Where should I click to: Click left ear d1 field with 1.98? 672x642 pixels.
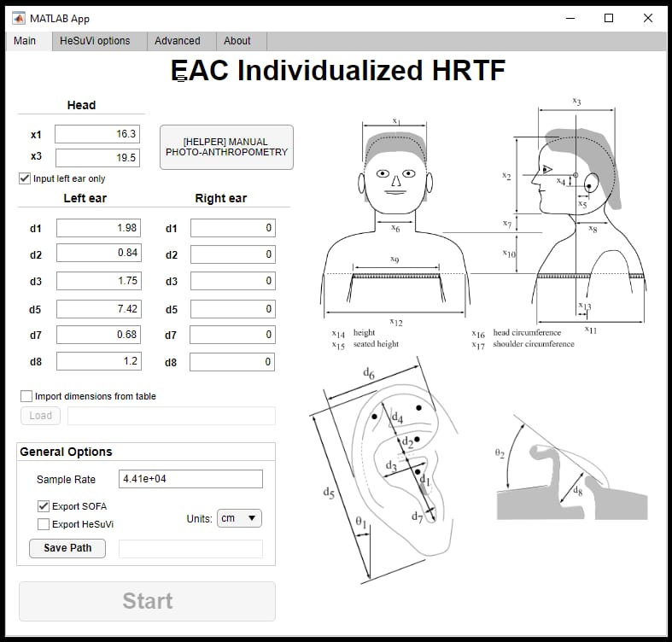pyautogui.click(x=98, y=228)
